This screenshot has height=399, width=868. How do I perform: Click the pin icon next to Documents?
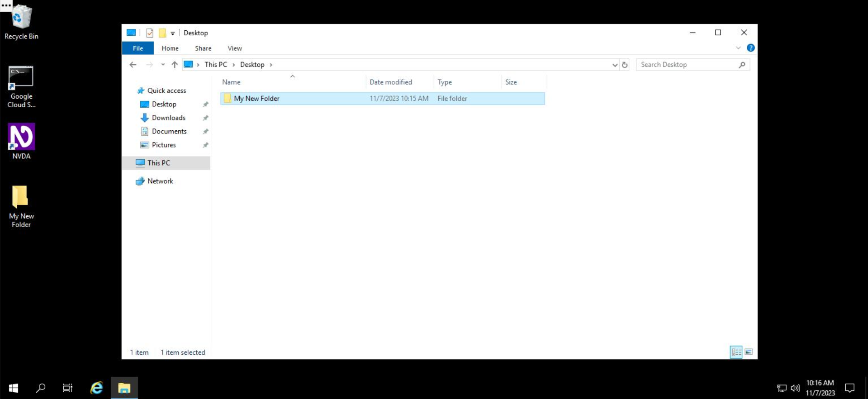[205, 132]
